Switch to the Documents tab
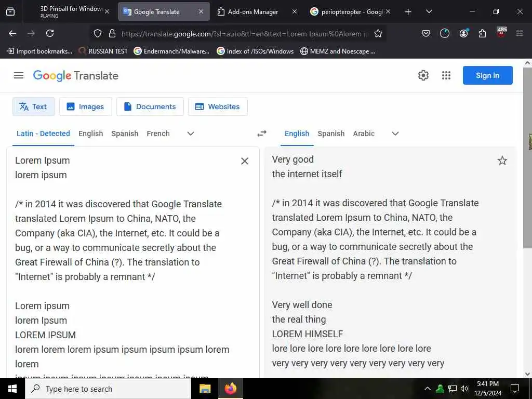Image resolution: width=532 pixels, height=399 pixels. tap(150, 107)
